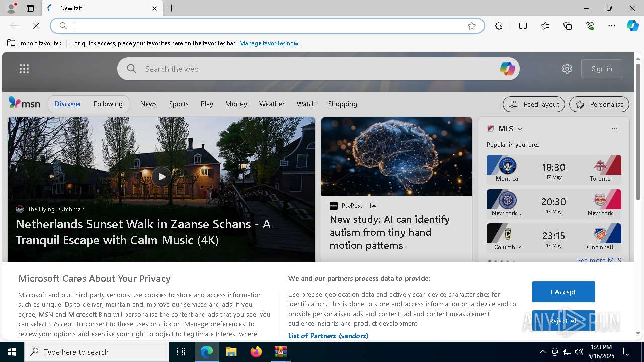
Task: Click into the browser address bar
Action: click(x=267, y=26)
